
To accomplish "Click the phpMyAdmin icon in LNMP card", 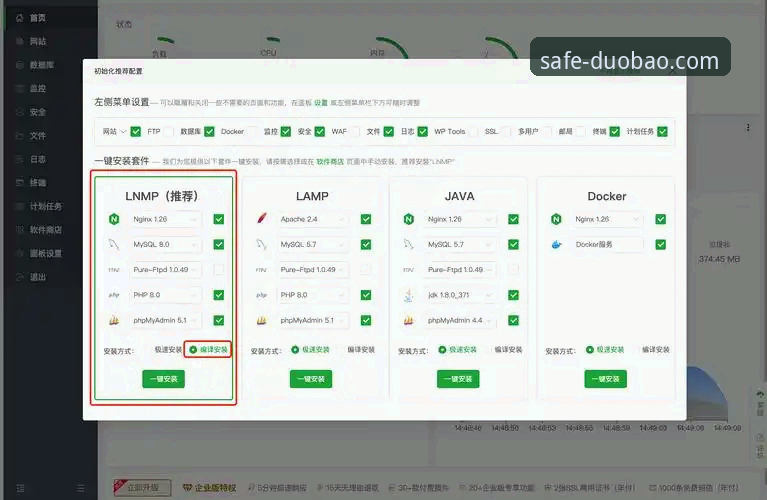I will 114,320.
